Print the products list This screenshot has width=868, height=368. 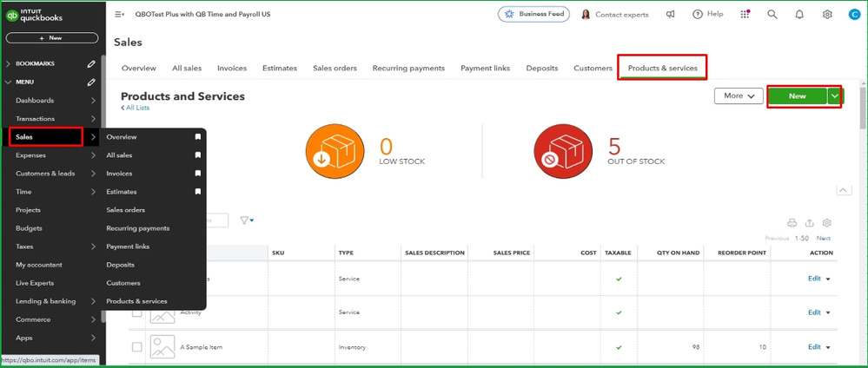pos(792,223)
